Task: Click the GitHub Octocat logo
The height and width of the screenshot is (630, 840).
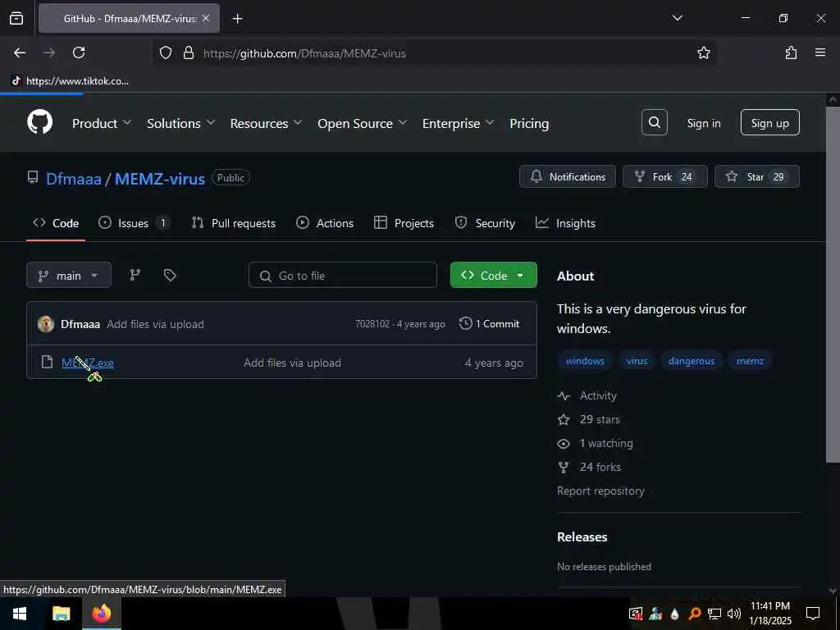Action: click(x=39, y=122)
